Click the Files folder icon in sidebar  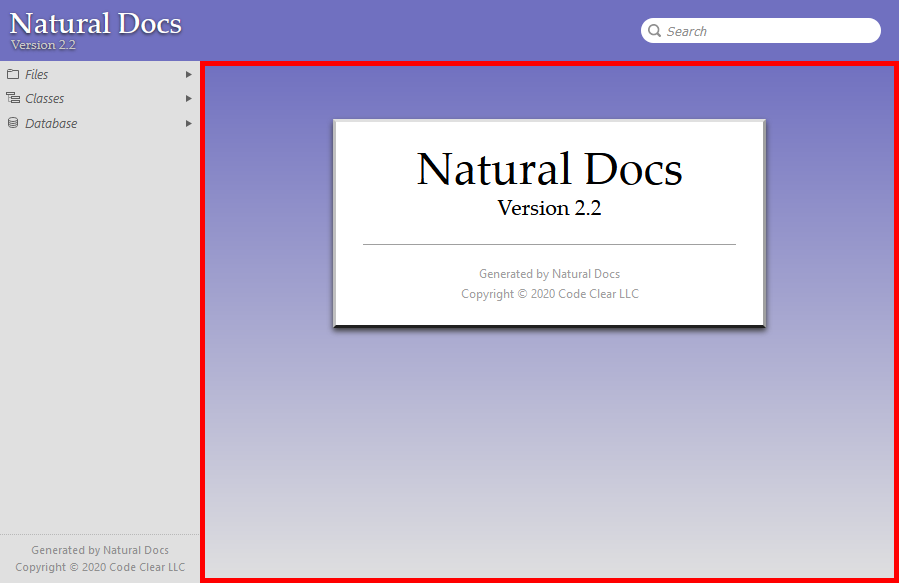coord(13,74)
